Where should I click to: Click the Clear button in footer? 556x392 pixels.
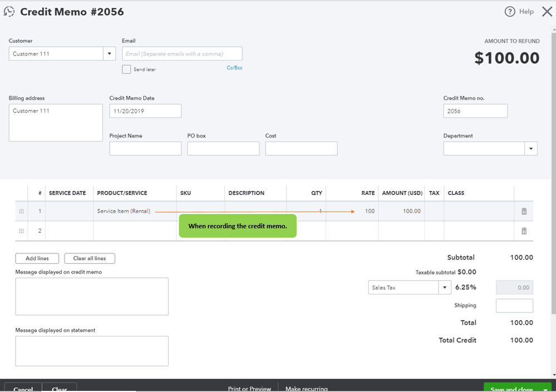(60, 388)
